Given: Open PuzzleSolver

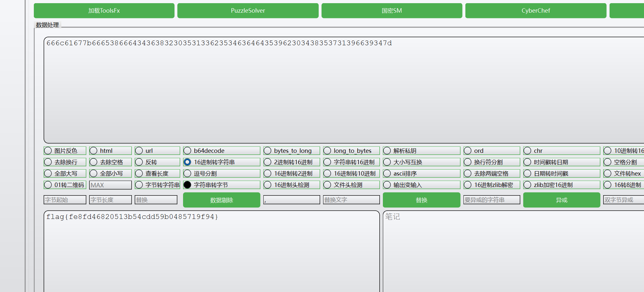Looking at the screenshot, I should (x=248, y=10).
